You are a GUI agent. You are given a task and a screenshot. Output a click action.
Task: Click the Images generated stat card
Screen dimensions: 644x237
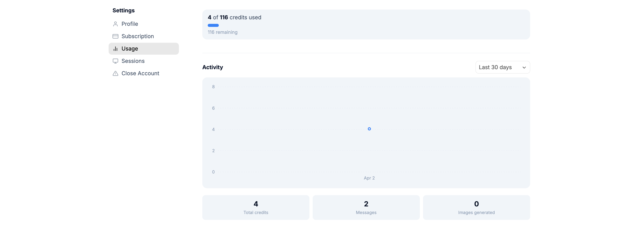click(x=476, y=207)
